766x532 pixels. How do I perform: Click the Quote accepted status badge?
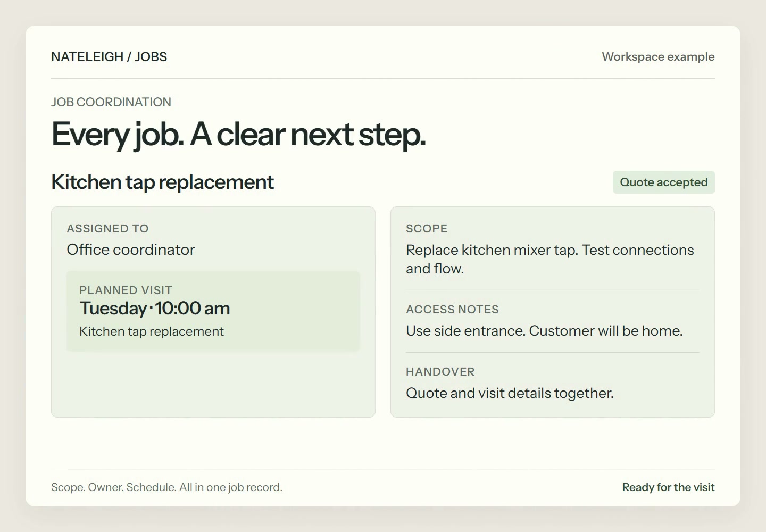[663, 182]
